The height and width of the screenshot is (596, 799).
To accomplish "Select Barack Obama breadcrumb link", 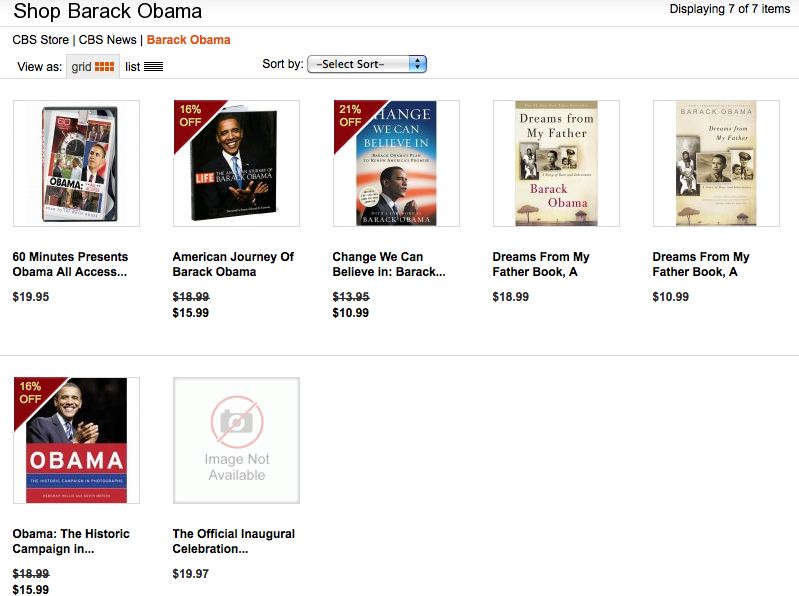I will coord(189,40).
